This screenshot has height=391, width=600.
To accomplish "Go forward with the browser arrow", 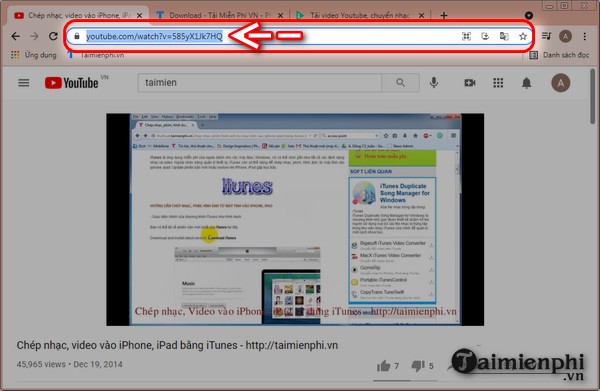I will click(x=34, y=36).
